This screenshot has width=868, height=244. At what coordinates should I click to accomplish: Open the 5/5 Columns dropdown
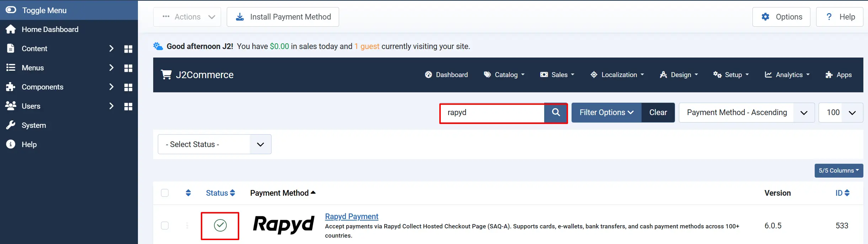[x=838, y=170]
